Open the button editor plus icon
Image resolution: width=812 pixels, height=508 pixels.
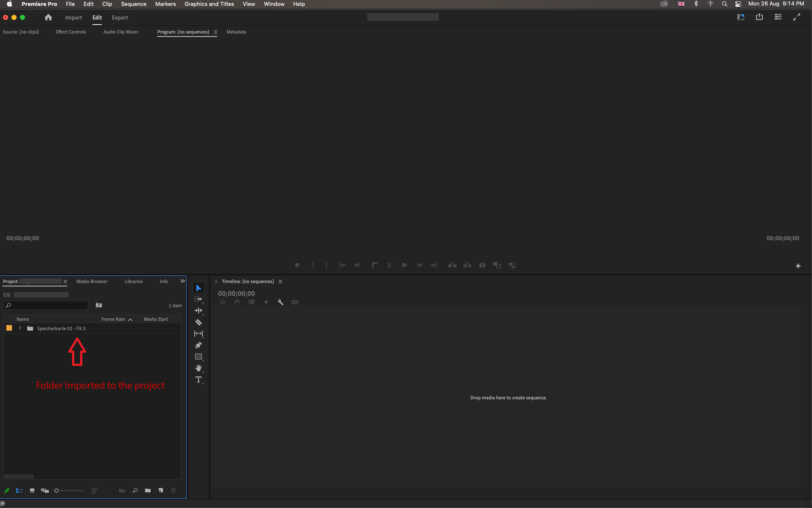[798, 266]
